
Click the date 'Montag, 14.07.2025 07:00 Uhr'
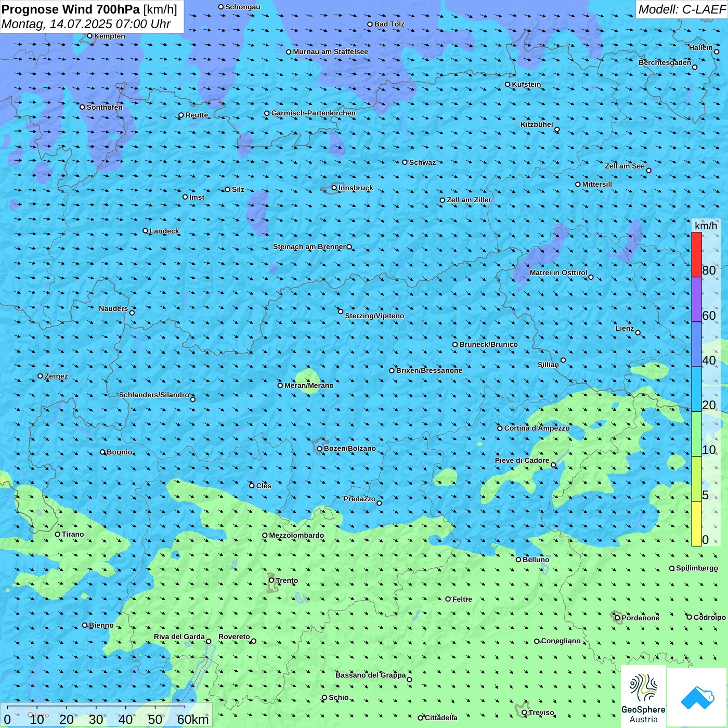[x=86, y=24]
